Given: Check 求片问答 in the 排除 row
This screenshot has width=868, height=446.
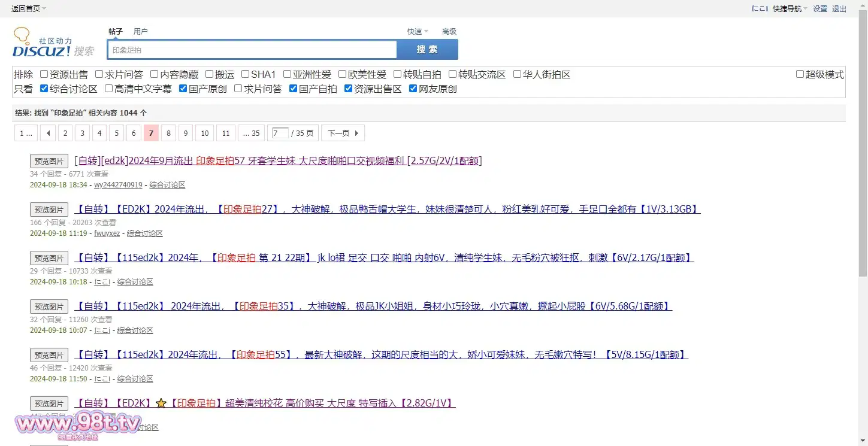Looking at the screenshot, I should point(99,74).
